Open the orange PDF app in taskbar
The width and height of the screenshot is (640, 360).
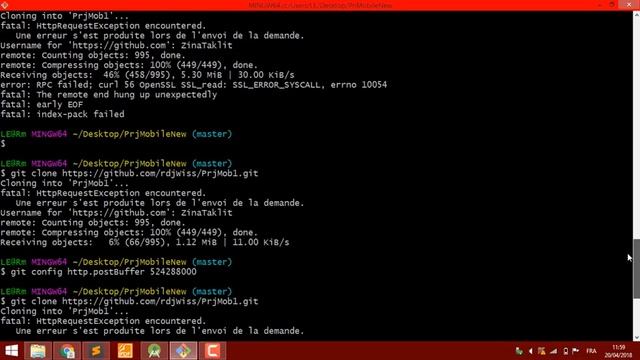(x=125, y=351)
